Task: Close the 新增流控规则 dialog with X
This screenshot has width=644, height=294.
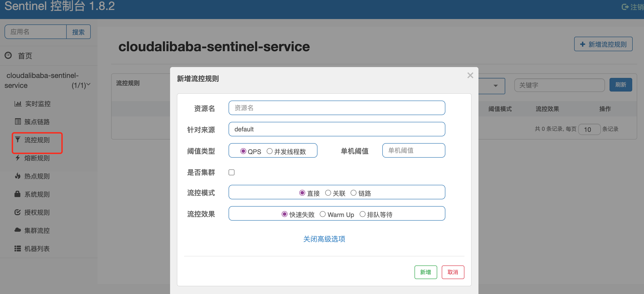Action: point(470,75)
